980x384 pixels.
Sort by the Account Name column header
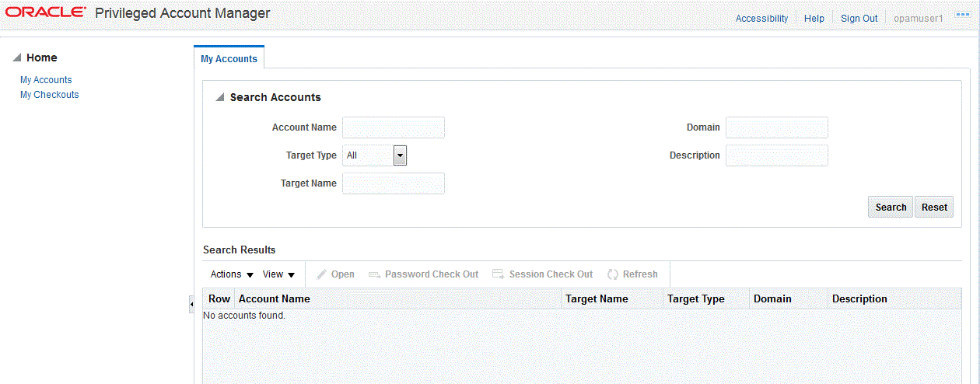point(398,299)
